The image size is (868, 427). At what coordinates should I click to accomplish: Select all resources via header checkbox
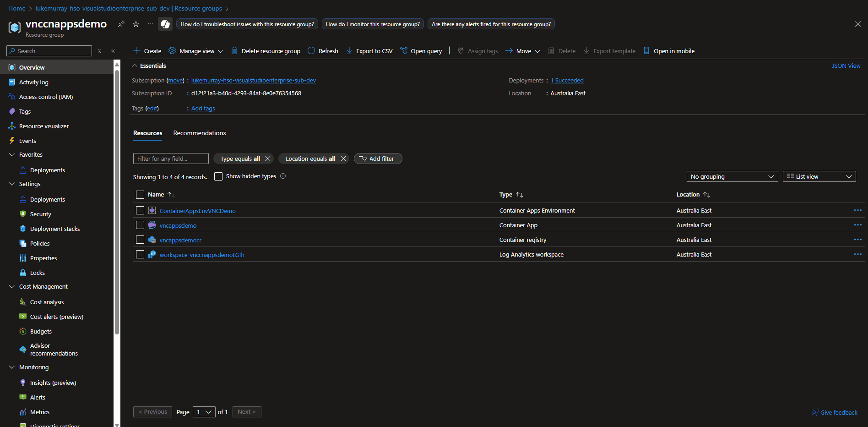[140, 195]
